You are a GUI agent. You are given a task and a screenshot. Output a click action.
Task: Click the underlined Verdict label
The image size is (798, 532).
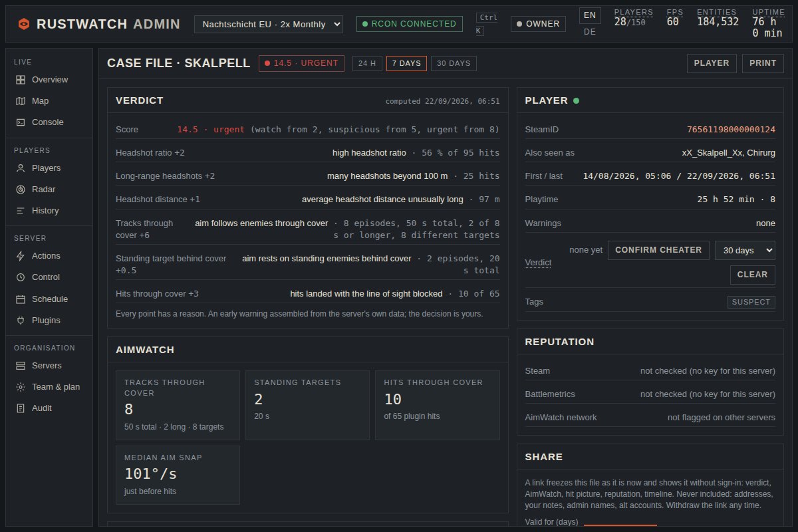[x=538, y=263]
